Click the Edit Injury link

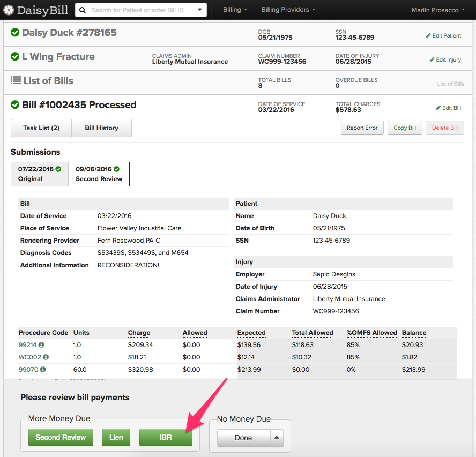pyautogui.click(x=445, y=60)
